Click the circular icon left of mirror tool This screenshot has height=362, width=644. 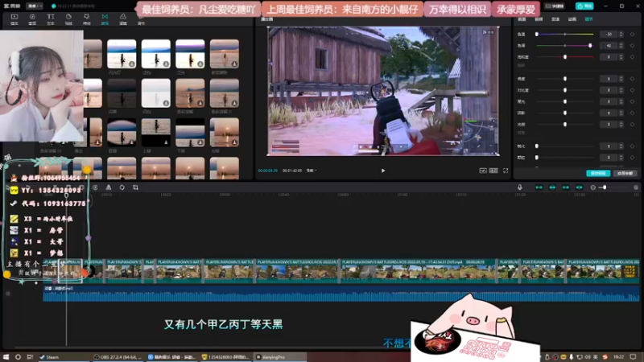pyautogui.click(x=95, y=187)
